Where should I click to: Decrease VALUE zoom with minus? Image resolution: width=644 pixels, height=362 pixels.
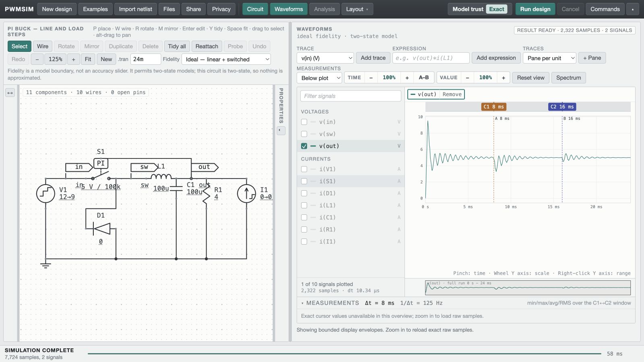[x=467, y=78]
